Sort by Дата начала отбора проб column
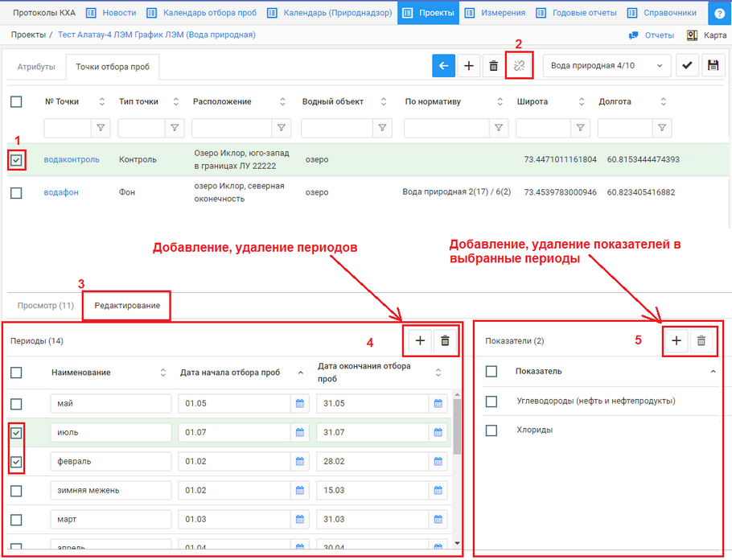Viewport: 732px width, 560px height. 301,373
